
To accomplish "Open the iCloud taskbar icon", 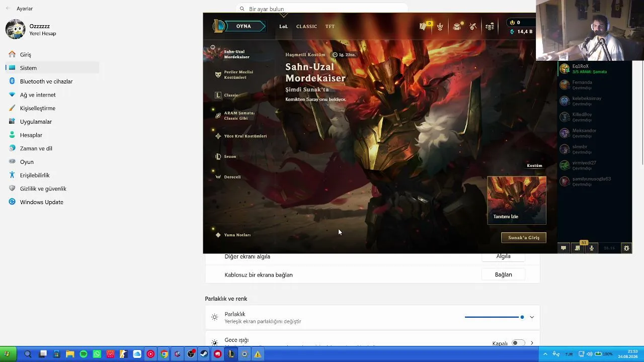I will [x=137, y=354].
